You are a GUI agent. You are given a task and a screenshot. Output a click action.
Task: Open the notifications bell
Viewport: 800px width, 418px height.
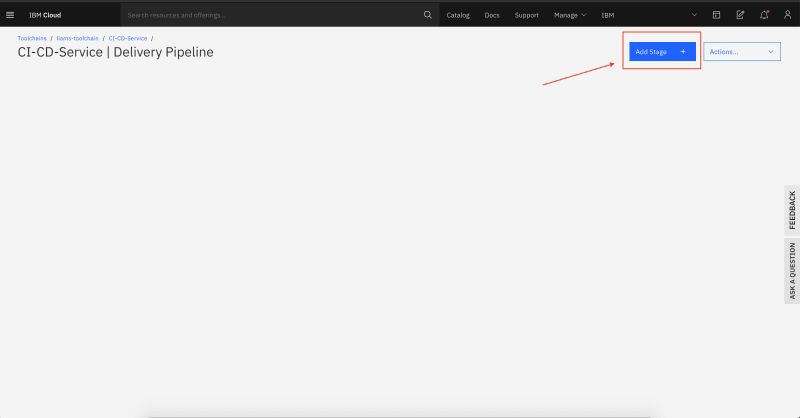click(764, 15)
